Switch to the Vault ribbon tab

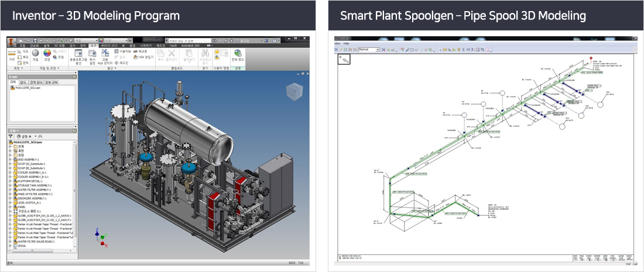click(173, 46)
